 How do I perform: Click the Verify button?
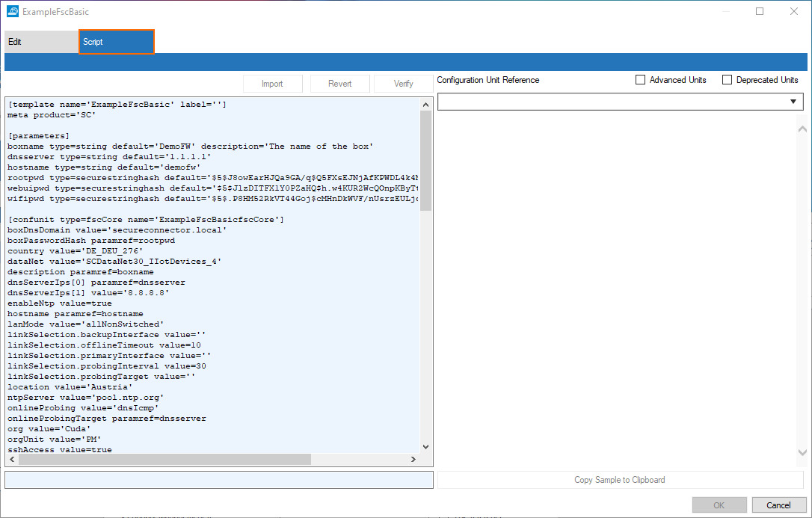(x=404, y=84)
